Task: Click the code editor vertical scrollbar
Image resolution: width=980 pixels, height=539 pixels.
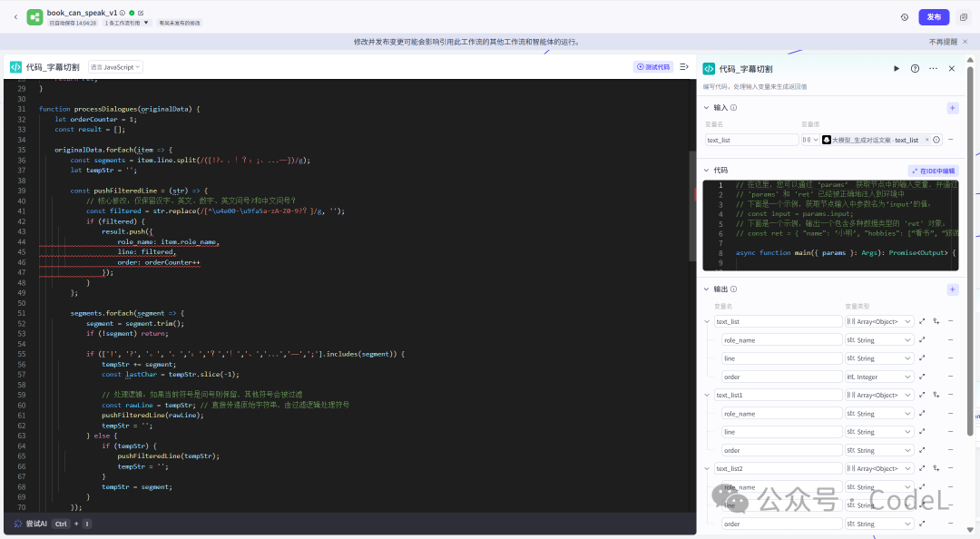Action: click(x=692, y=206)
